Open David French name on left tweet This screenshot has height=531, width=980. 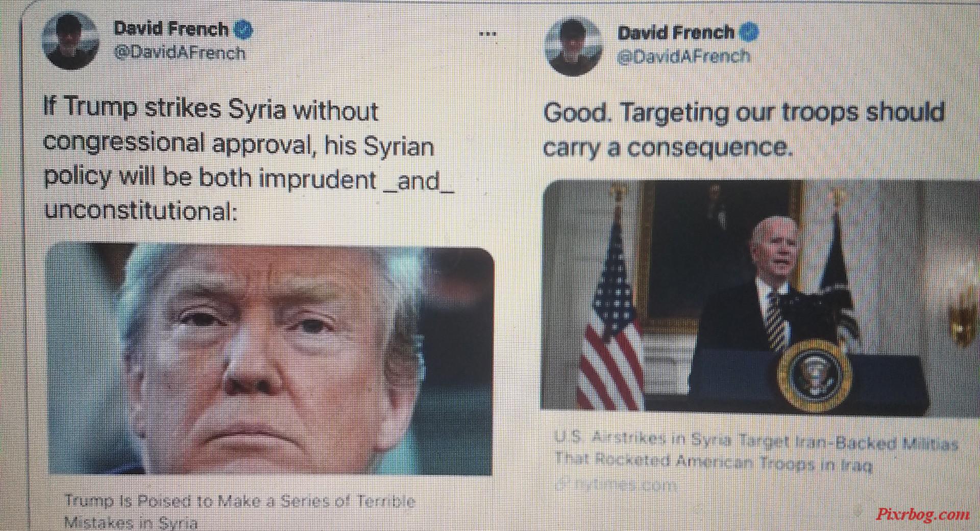[171, 29]
